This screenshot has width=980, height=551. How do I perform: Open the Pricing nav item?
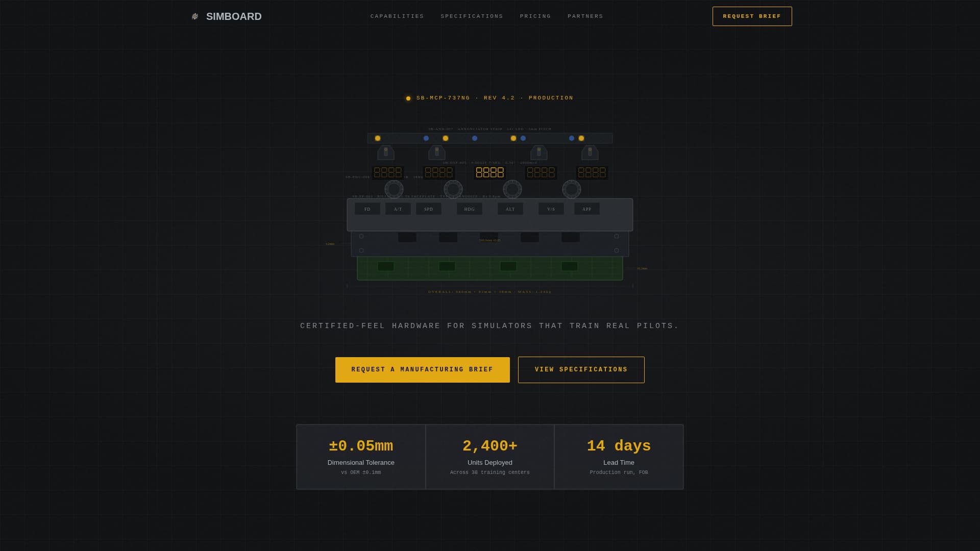[535, 16]
